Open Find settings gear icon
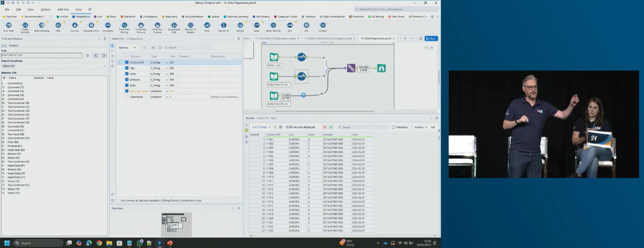This screenshot has width=644, height=248. (x=88, y=55)
